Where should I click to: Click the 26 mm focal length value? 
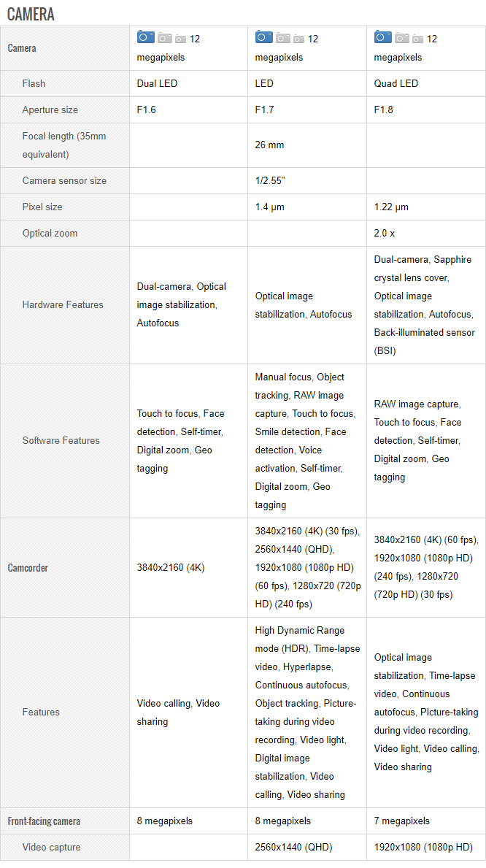tap(269, 145)
